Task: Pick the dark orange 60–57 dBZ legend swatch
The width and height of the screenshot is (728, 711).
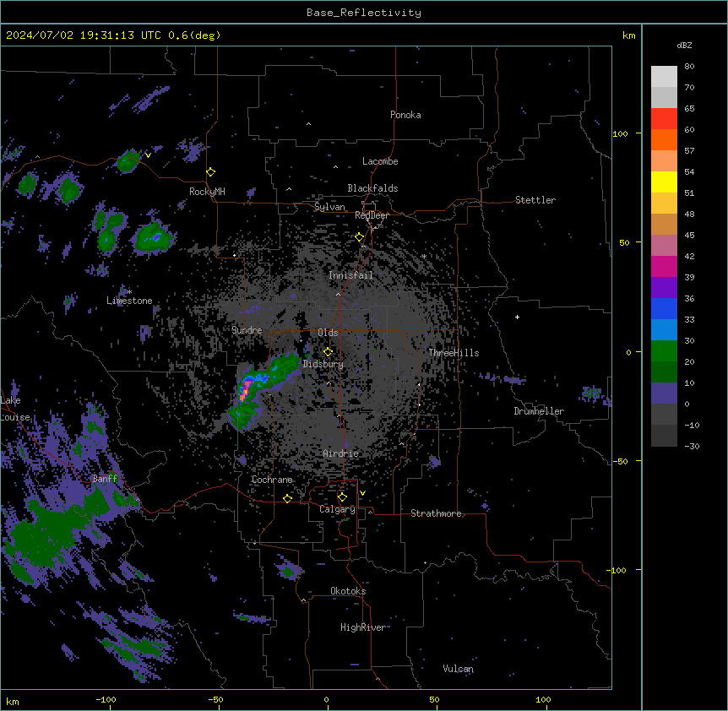Action: tap(664, 139)
